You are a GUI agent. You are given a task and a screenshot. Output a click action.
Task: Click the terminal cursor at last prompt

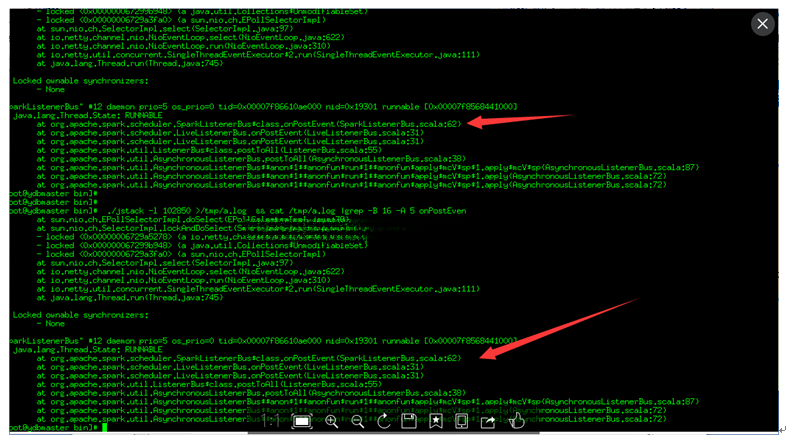105,427
